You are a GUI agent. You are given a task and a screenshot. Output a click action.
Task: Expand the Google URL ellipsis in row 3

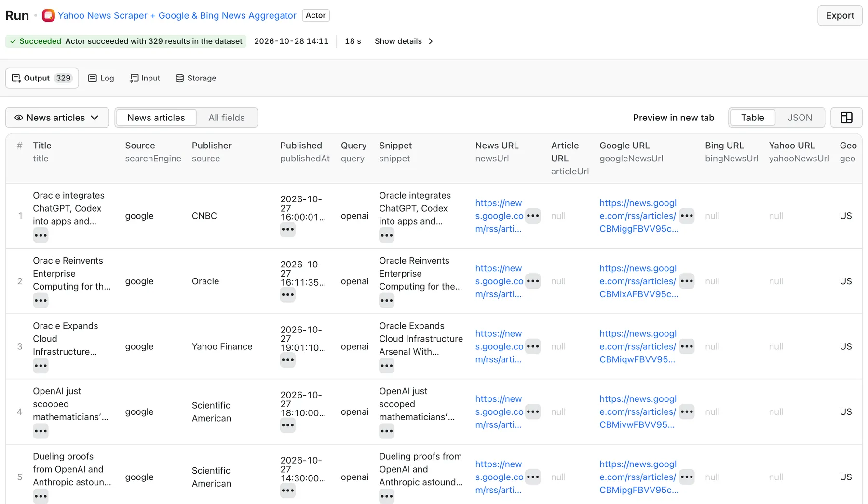point(687,346)
